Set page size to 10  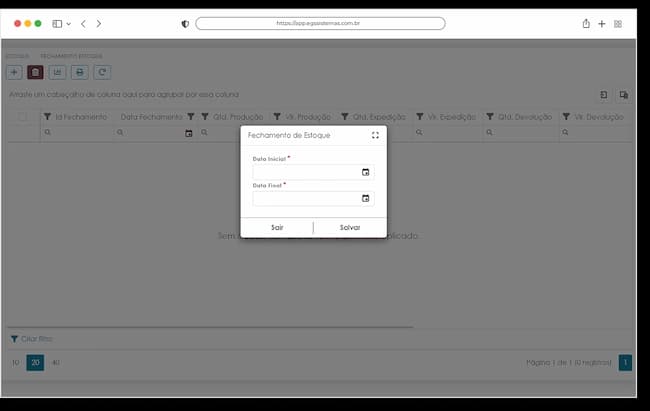point(15,363)
